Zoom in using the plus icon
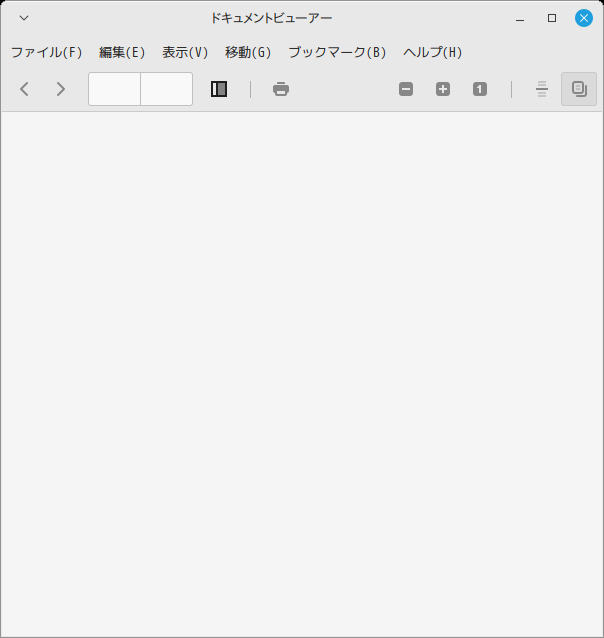Screen dimensions: 604x638 tap(443, 89)
